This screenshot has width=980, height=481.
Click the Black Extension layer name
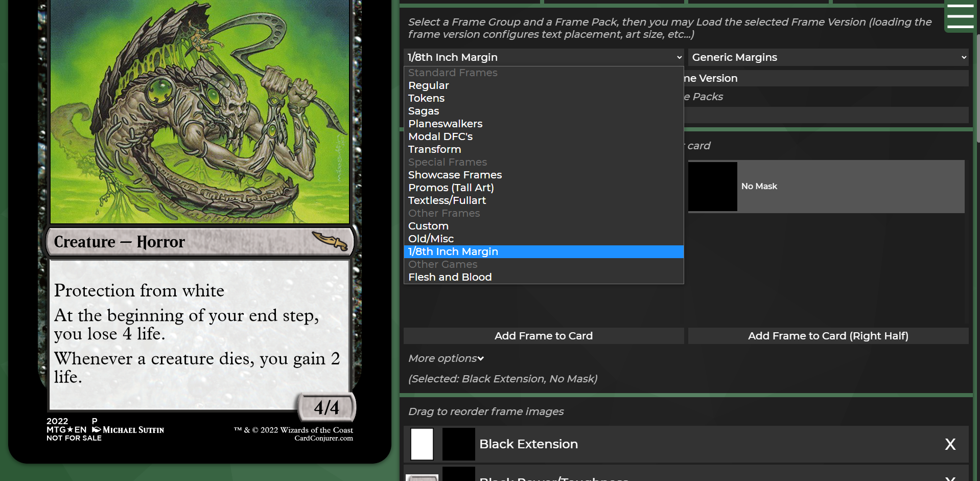528,444
